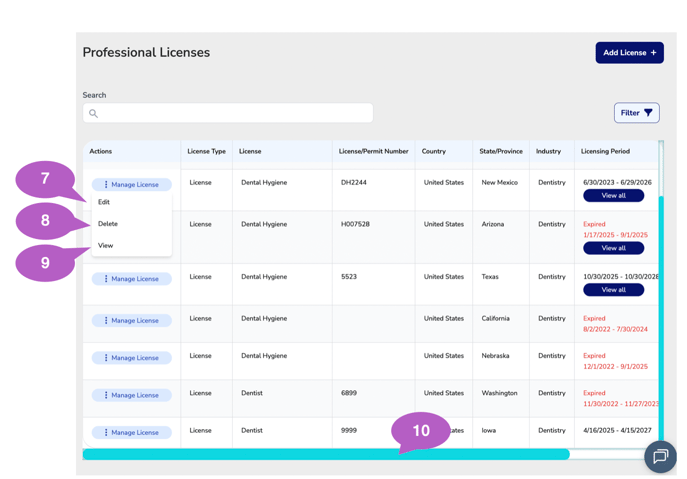Click the search magnifier icon

tap(94, 114)
